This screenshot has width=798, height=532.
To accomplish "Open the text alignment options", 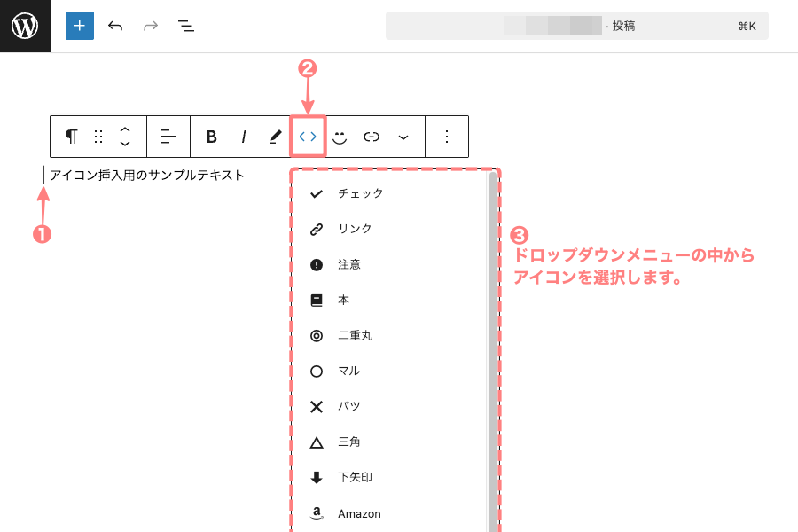I will pyautogui.click(x=168, y=137).
